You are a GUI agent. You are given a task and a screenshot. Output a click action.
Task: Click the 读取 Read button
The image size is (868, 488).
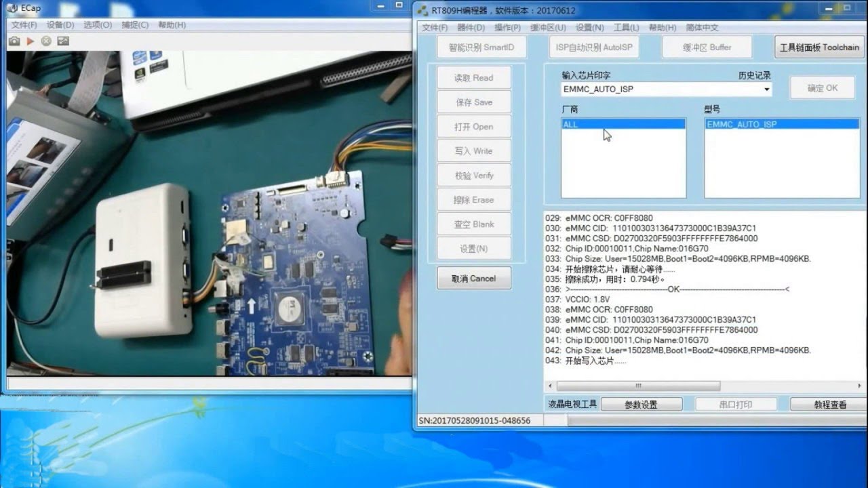(x=474, y=78)
